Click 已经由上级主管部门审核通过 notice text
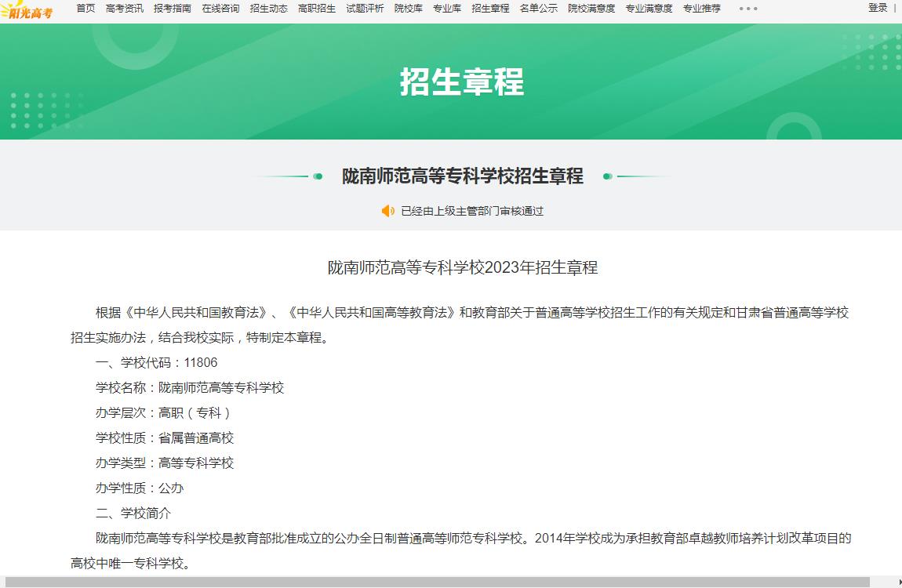 (x=472, y=211)
